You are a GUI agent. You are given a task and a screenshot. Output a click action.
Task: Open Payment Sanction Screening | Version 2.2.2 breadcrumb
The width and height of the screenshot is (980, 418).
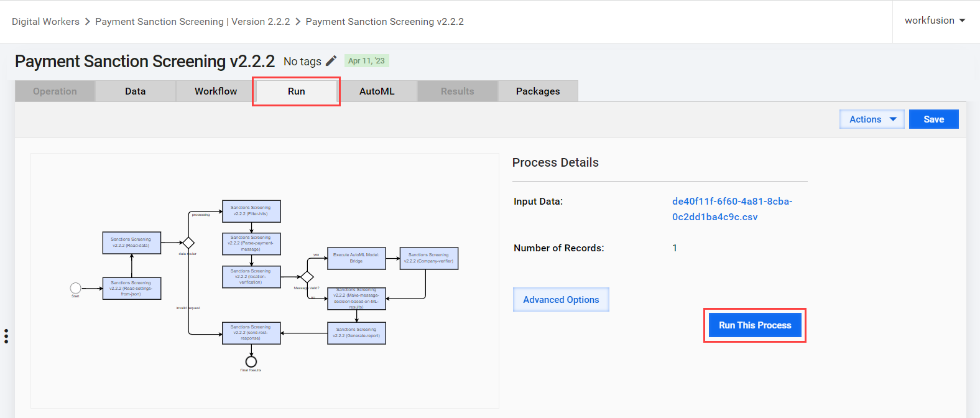tap(193, 21)
